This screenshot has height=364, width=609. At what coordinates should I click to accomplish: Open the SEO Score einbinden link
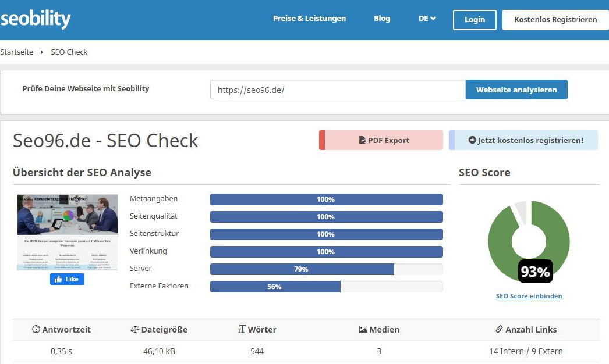pyautogui.click(x=529, y=296)
